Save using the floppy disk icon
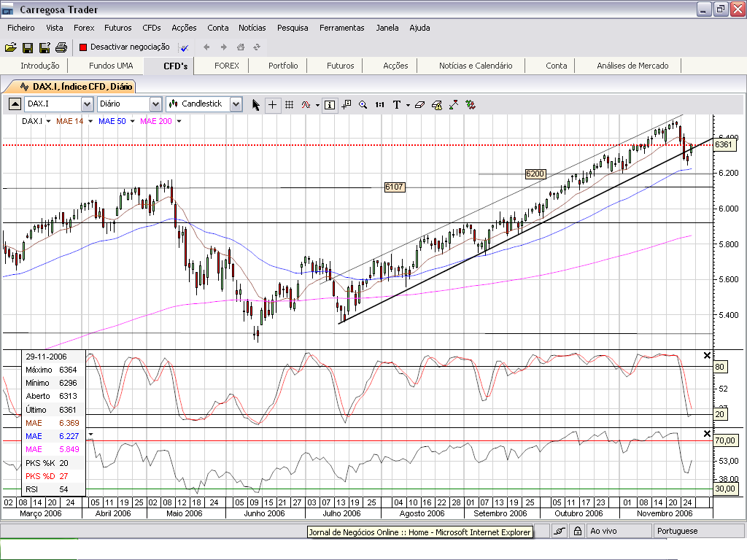 tap(28, 47)
